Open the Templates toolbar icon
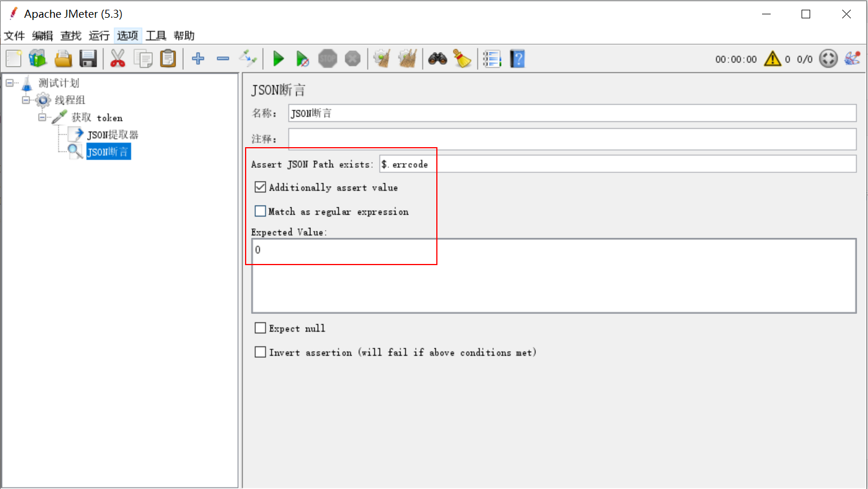The image size is (868, 489). 38,58
